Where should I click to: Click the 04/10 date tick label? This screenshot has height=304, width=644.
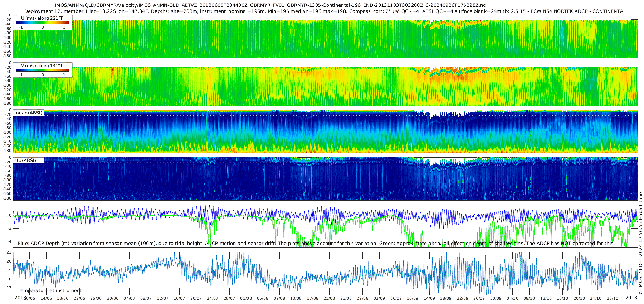click(513, 298)
